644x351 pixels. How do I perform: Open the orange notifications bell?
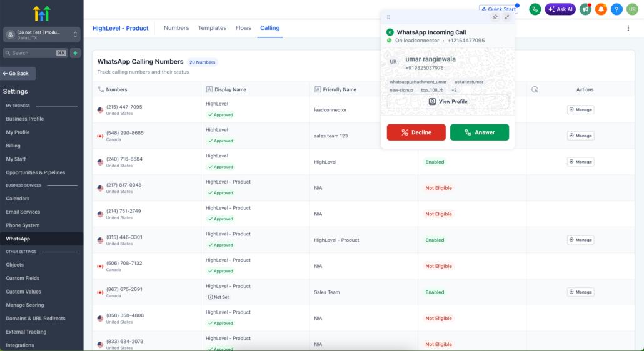[x=601, y=9]
